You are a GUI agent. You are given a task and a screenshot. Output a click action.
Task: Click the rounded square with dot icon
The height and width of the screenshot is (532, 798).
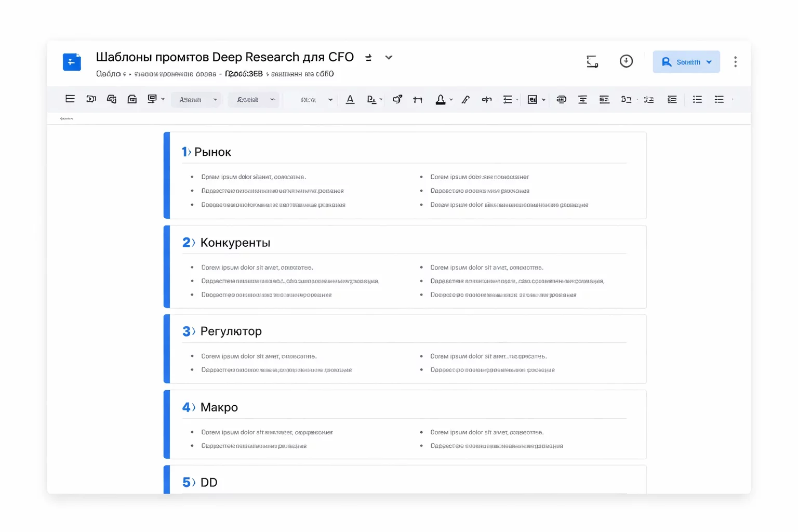[397, 99]
